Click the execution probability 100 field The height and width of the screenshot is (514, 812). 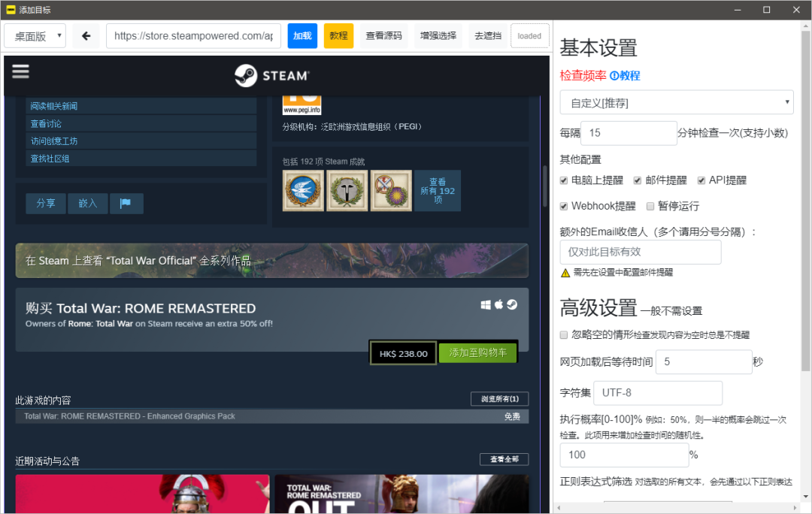pyautogui.click(x=624, y=455)
